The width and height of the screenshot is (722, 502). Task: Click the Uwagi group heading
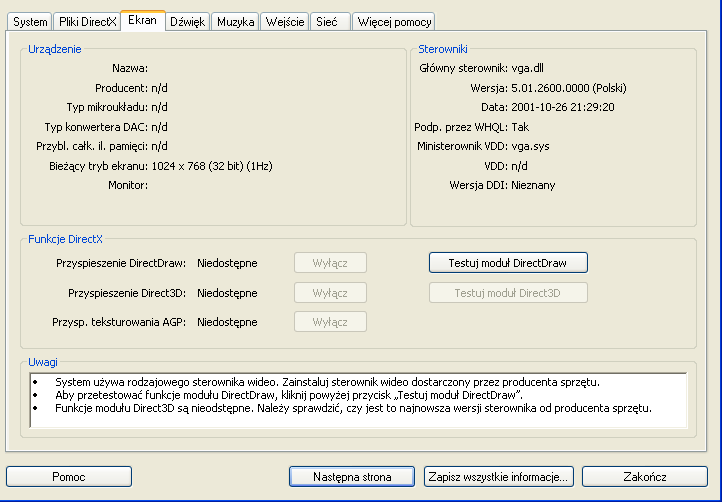click(43, 362)
